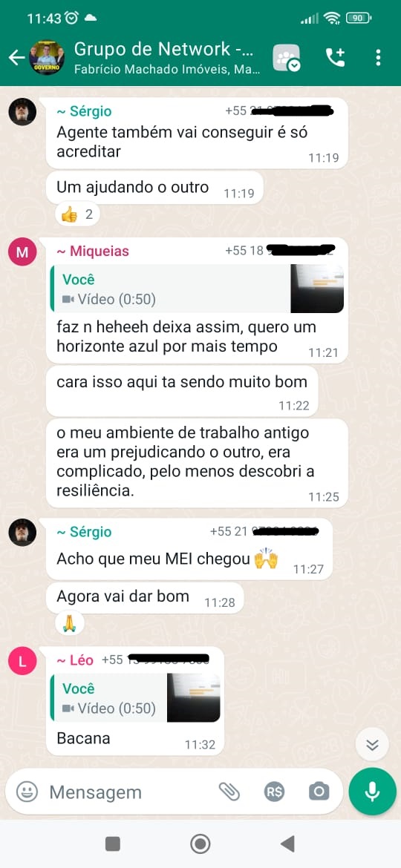The image size is (401, 868).
Task: Open quoted video preview in Miqueias's reply
Action: (x=198, y=289)
